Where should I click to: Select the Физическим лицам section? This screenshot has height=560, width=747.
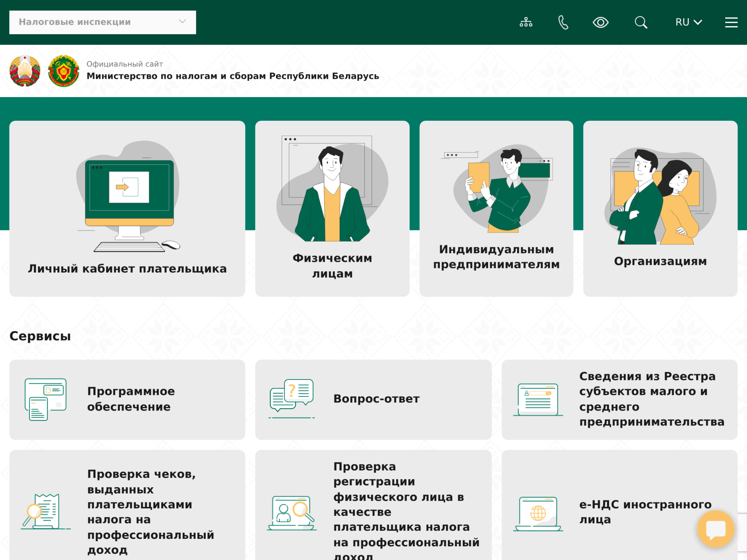(x=332, y=209)
